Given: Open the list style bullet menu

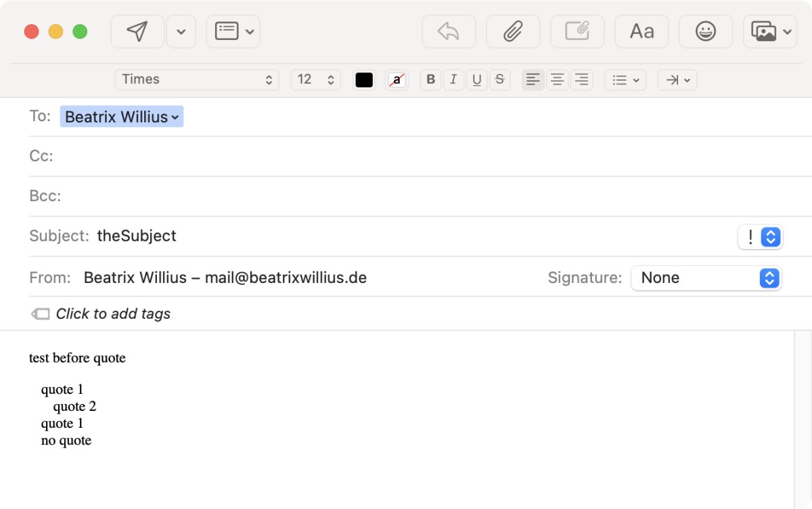Looking at the screenshot, I should click(625, 80).
